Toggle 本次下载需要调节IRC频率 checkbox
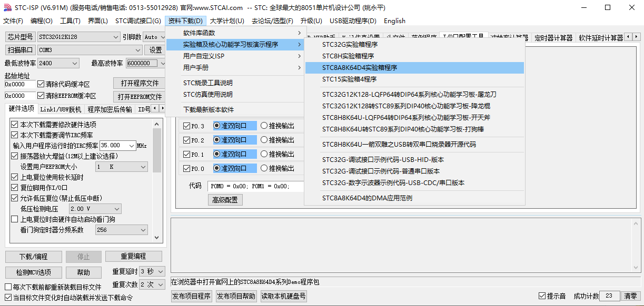The height and width of the screenshot is (306, 644). pyautogui.click(x=52, y=135)
